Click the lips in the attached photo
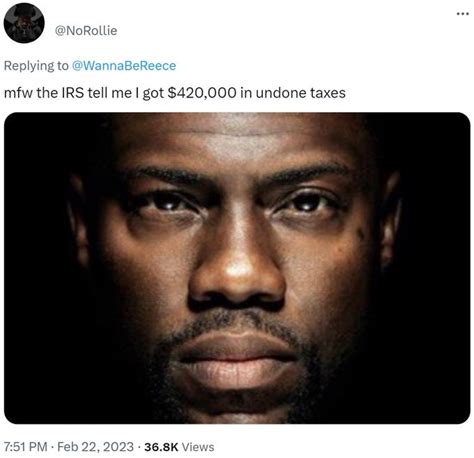 (237, 360)
